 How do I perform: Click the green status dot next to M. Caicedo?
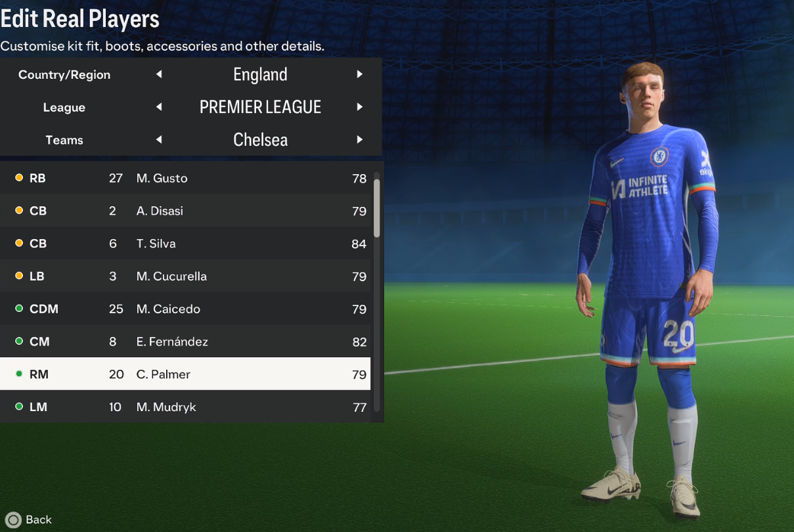(19, 309)
